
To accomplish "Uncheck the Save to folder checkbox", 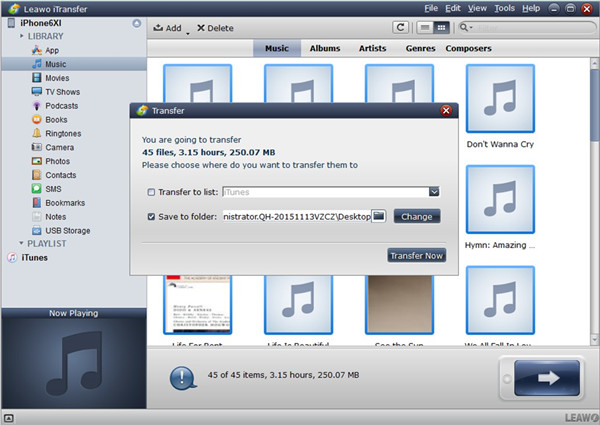I will pyautogui.click(x=151, y=216).
